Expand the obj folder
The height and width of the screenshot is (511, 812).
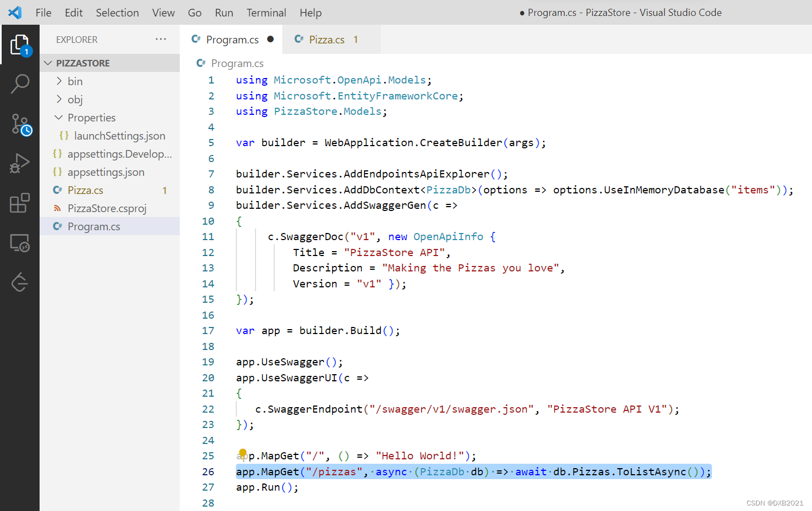tap(59, 99)
